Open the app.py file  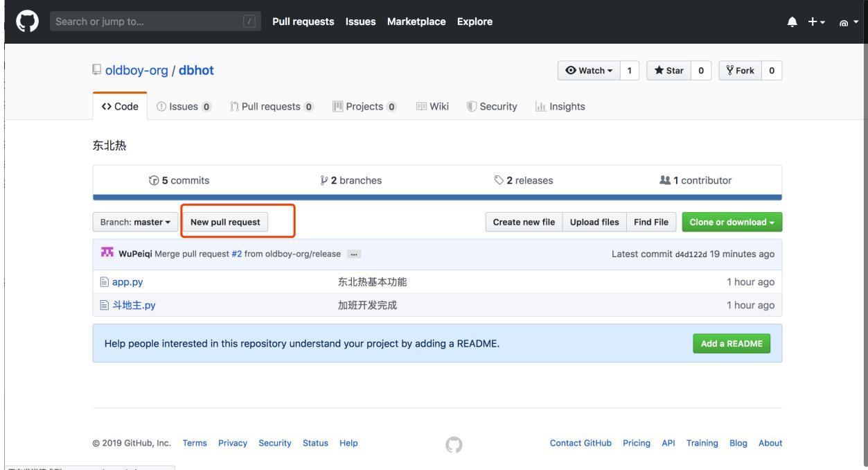127,282
